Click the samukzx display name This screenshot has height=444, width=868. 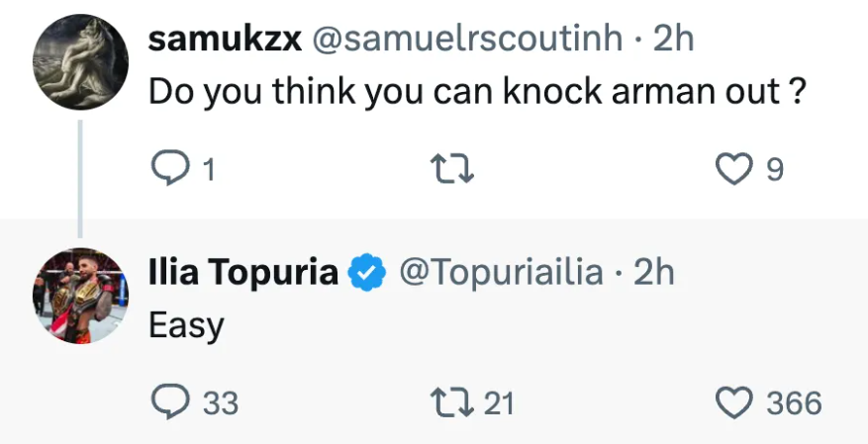point(225,39)
